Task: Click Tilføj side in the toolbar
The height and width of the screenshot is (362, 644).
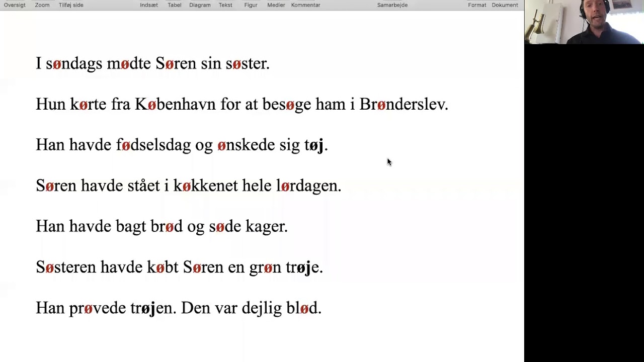Action: 71,5
